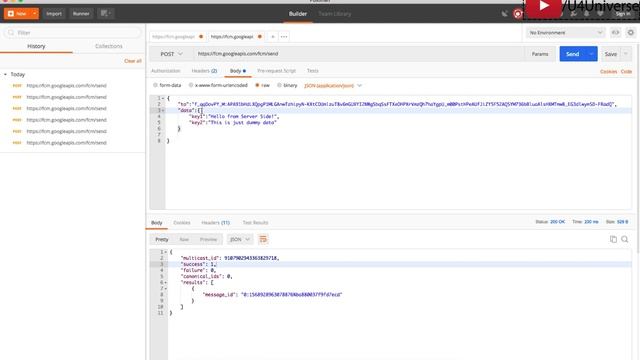Click the New button
Viewport: 640px width, 360px height.
(x=18, y=13)
